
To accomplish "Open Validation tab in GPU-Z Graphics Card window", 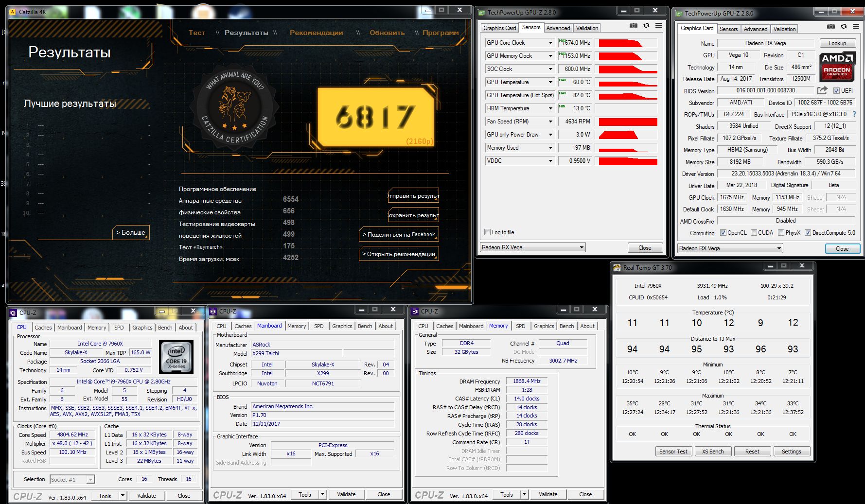I will 784,29.
